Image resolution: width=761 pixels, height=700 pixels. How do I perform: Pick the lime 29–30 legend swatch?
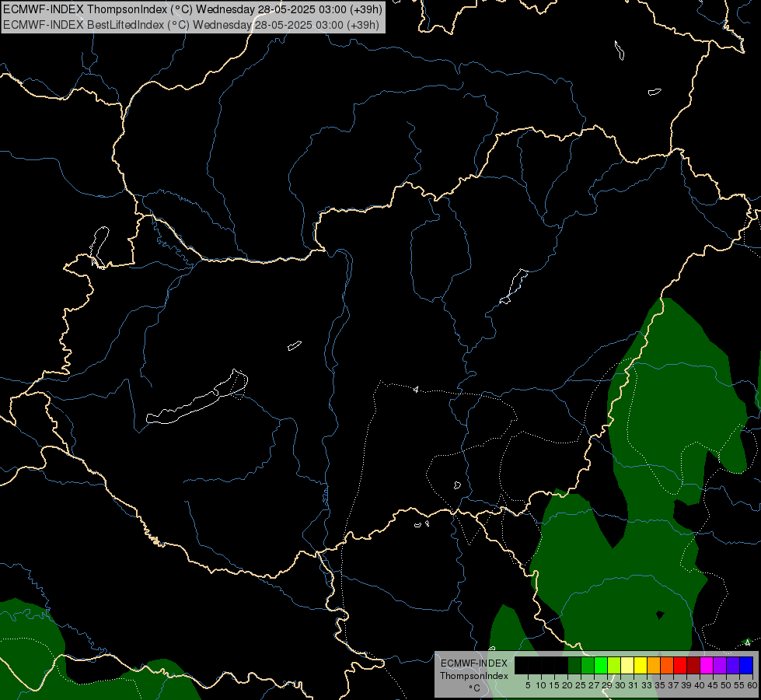tap(614, 666)
